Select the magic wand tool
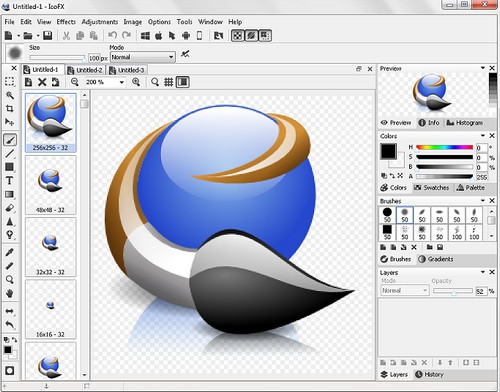Viewport: 500px width, 392px height. (x=9, y=95)
